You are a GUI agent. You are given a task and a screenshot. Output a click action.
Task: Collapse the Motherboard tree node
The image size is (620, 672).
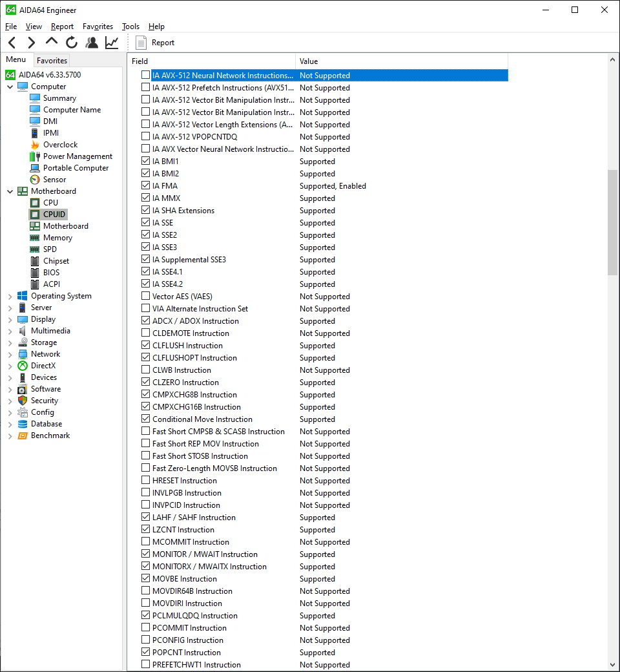pyautogui.click(x=10, y=191)
